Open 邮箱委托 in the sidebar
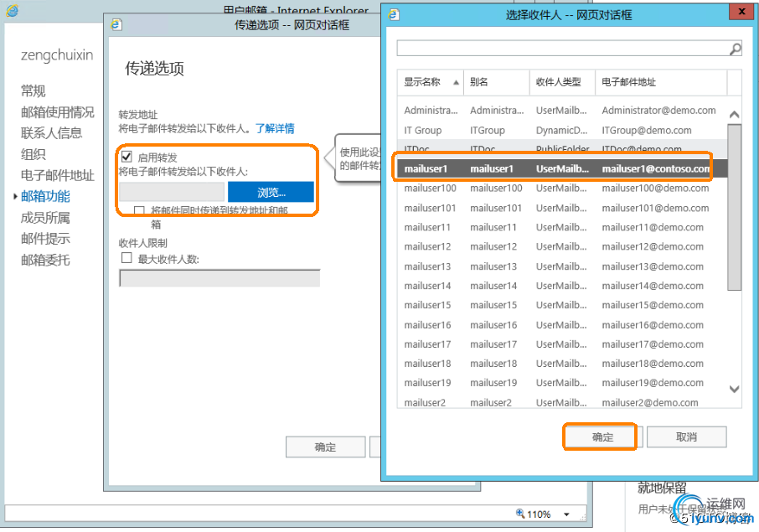759x532 pixels. point(45,260)
